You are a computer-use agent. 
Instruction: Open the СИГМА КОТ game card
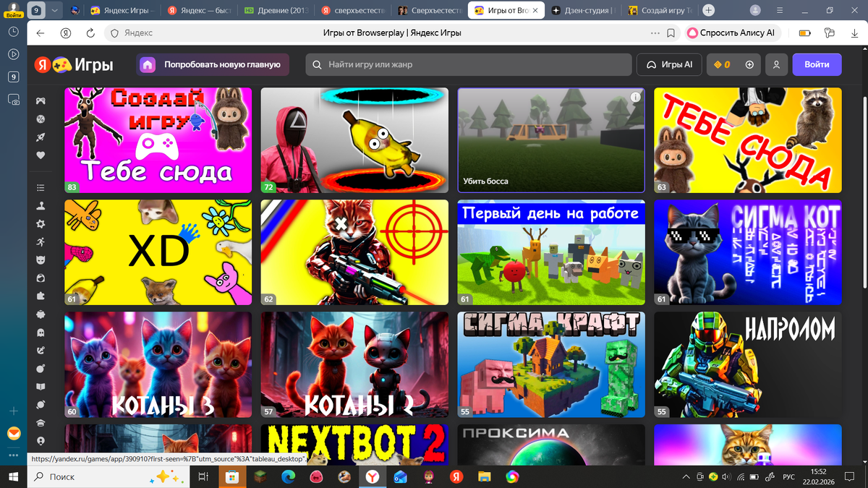pyautogui.click(x=748, y=252)
